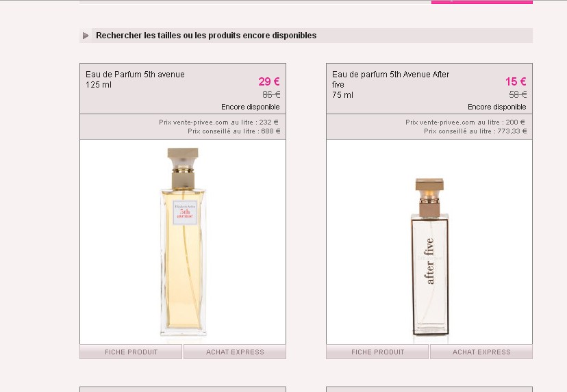
Task: Expand the 'Rechercher les tailles' disclosure triangle
Action: pyautogui.click(x=86, y=36)
